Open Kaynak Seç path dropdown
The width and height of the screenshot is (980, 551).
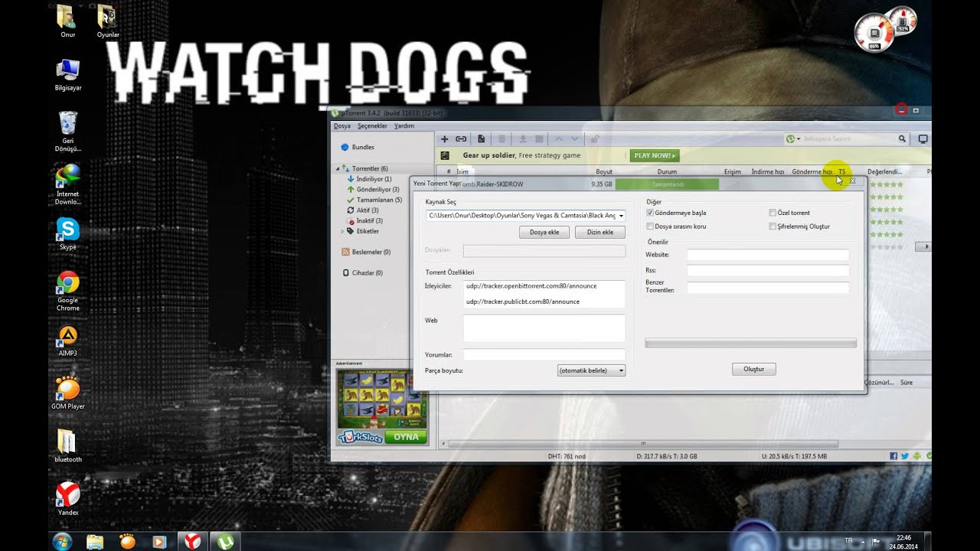click(x=621, y=216)
